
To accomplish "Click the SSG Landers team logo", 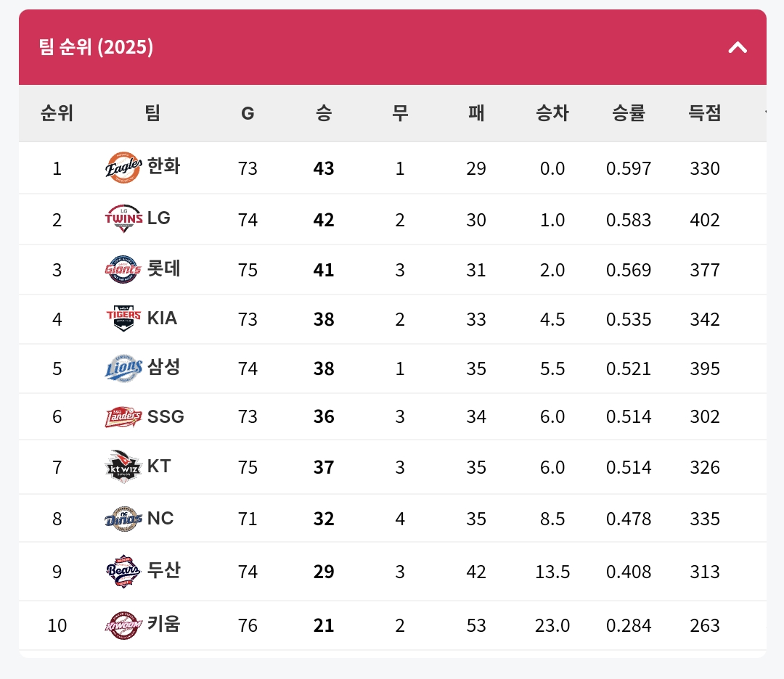I will [x=123, y=416].
